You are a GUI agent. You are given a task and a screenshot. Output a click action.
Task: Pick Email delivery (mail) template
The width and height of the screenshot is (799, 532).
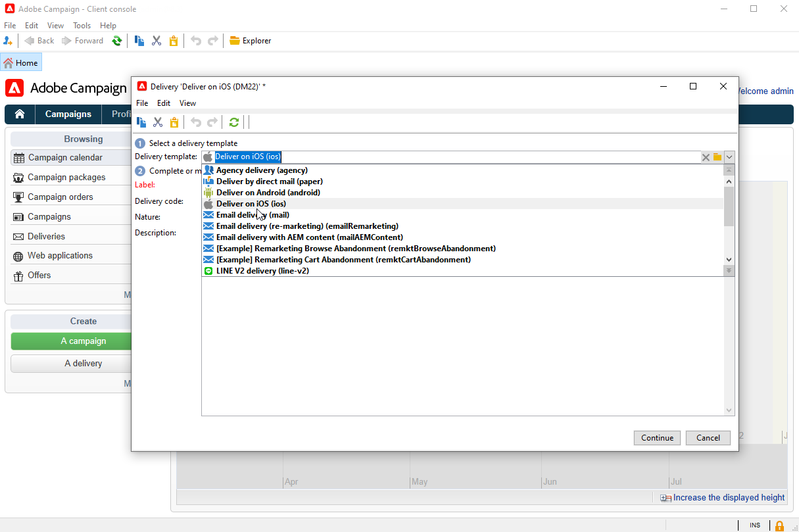pos(462,215)
